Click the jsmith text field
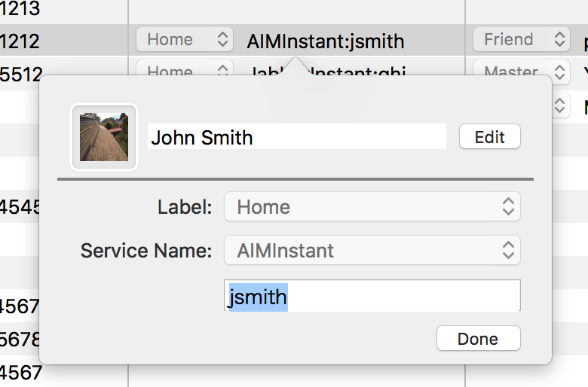Viewport: 588px width, 387px height. click(372, 297)
